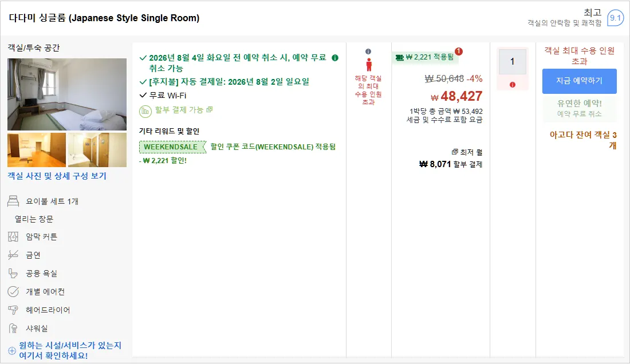Click the individual air conditioning icon
Viewport: 630px width, 364px height.
(x=13, y=292)
